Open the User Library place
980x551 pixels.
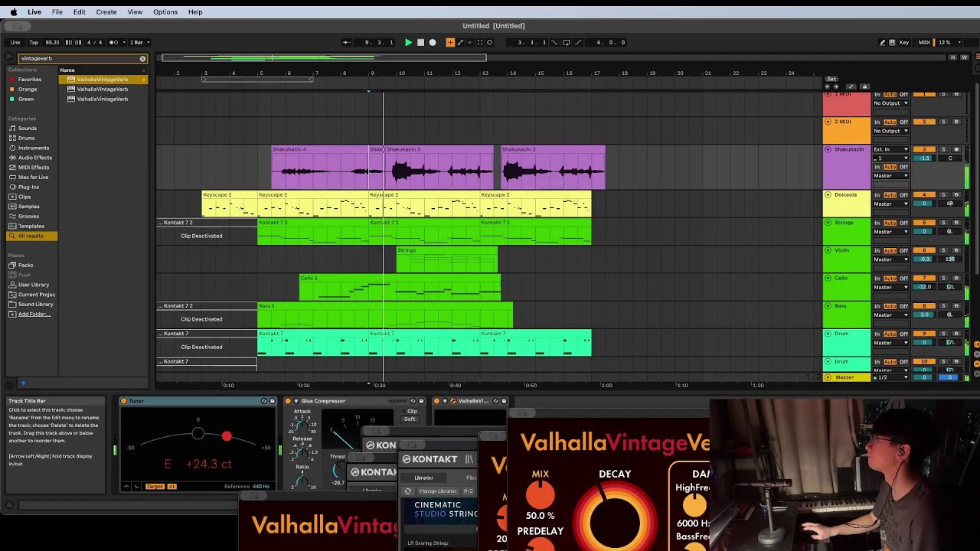point(34,285)
